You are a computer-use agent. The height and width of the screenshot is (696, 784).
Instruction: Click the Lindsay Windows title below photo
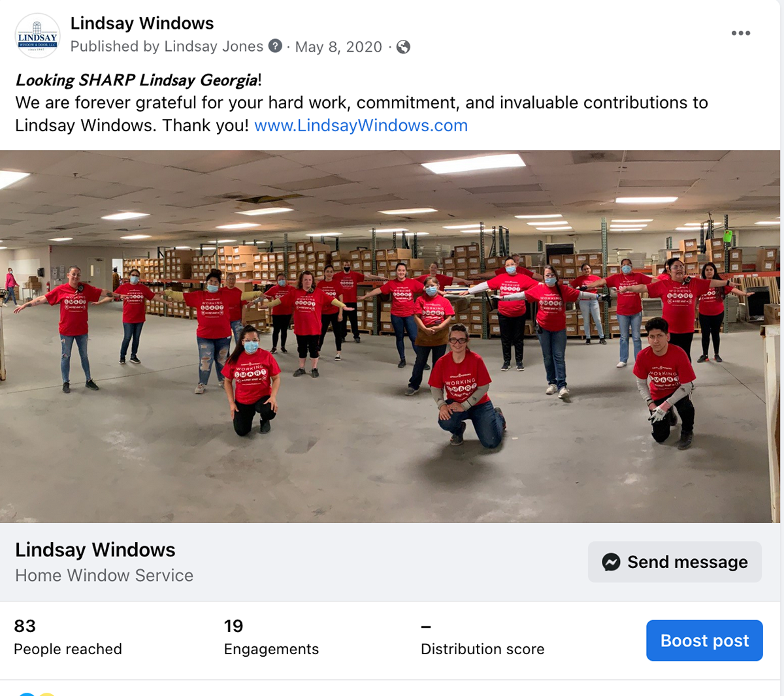[95, 550]
